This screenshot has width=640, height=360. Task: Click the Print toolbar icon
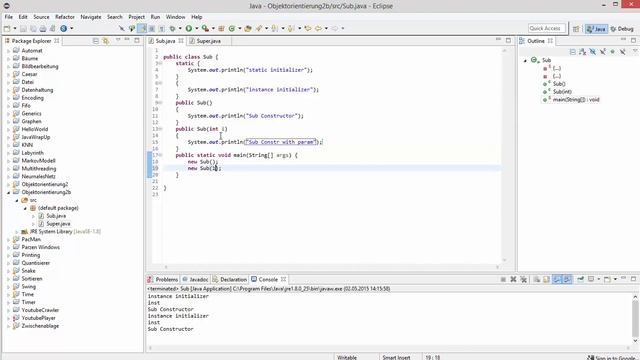tap(43, 29)
